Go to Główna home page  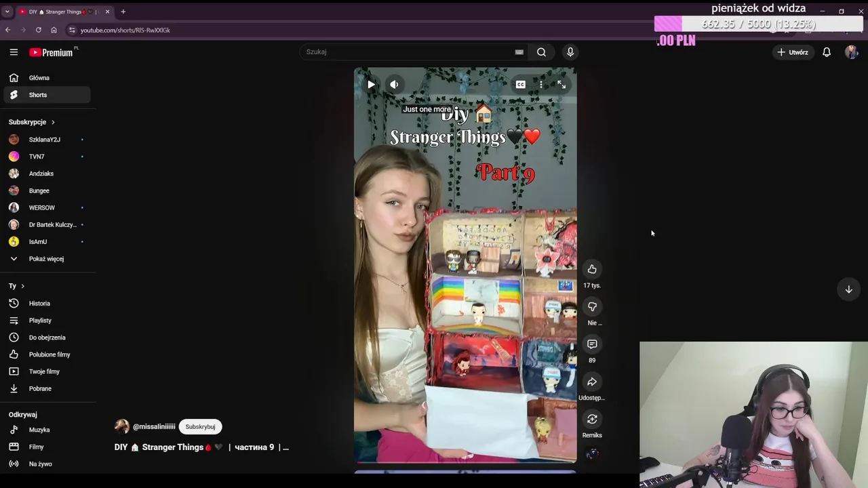[x=47, y=78]
